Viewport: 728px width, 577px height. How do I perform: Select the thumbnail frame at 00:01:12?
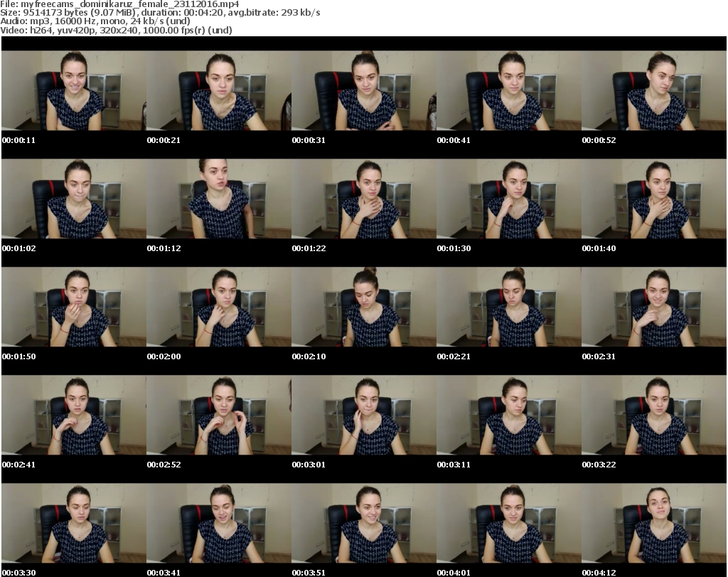pos(219,198)
